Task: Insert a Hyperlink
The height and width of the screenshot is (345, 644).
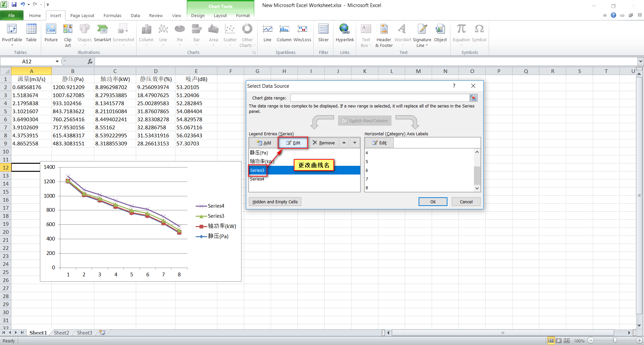Action: 345,33
